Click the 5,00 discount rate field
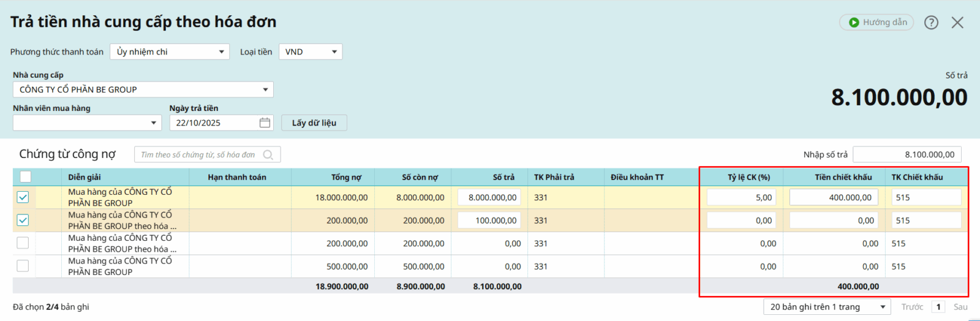The height and width of the screenshot is (321, 980). [741, 197]
